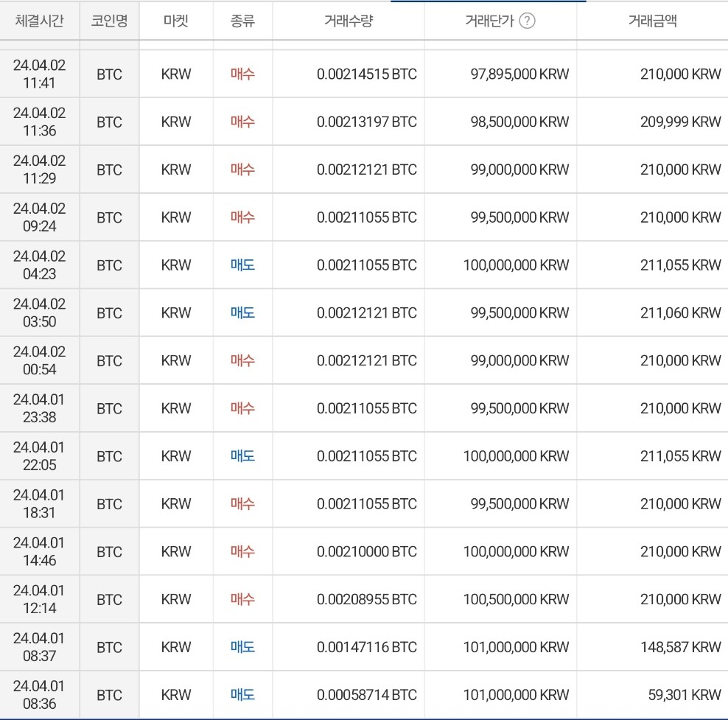This screenshot has height=720, width=728.
Task: Click quantity 0.00058714 BTC
Action: pyautogui.click(x=367, y=696)
